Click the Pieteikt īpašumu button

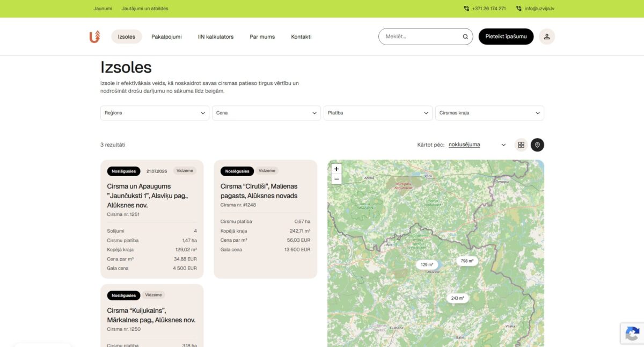click(x=506, y=37)
